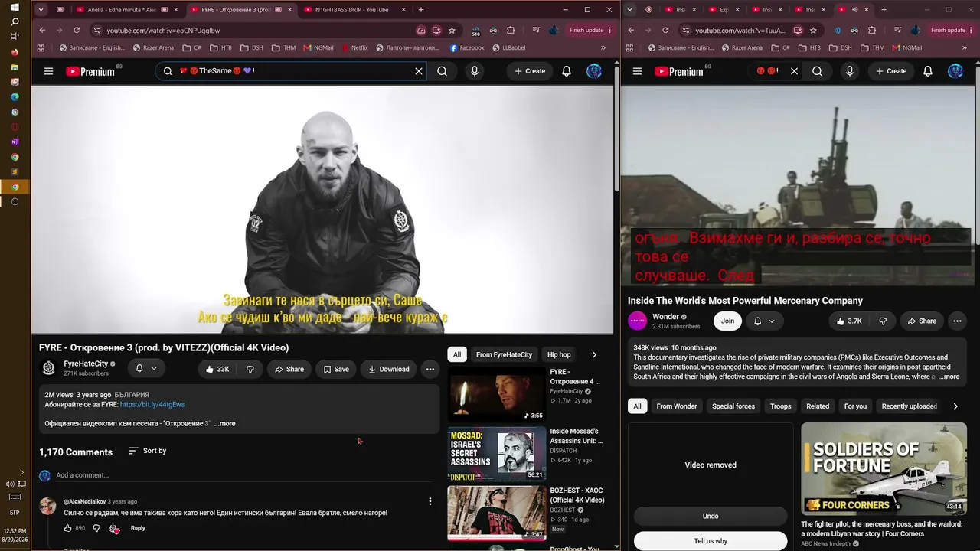
Task: Open YouTube notifications bell in left window header
Action: (x=567, y=71)
